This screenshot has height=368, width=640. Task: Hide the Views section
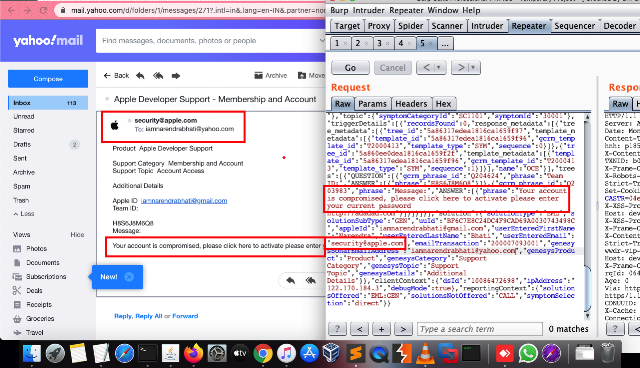tap(77, 235)
